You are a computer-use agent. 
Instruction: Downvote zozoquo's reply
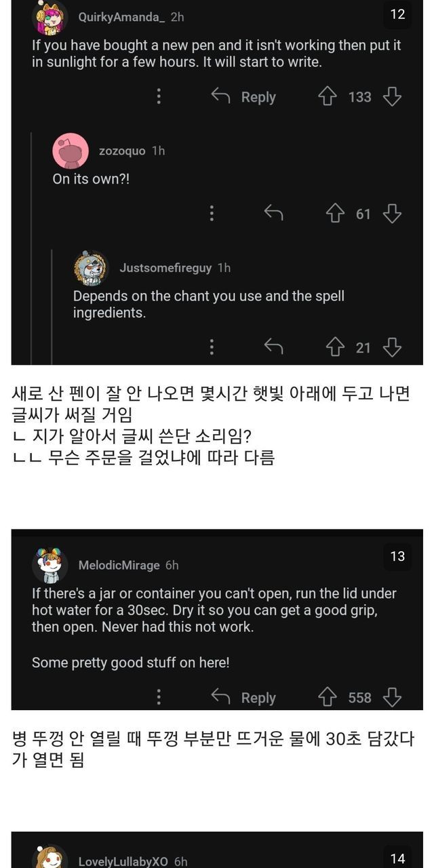(392, 214)
